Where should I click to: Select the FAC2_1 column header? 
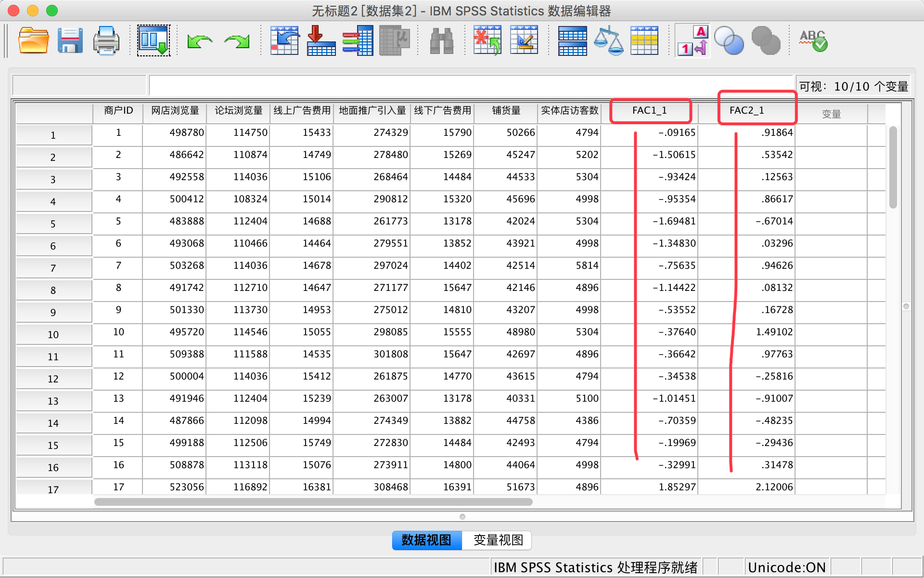(x=746, y=111)
